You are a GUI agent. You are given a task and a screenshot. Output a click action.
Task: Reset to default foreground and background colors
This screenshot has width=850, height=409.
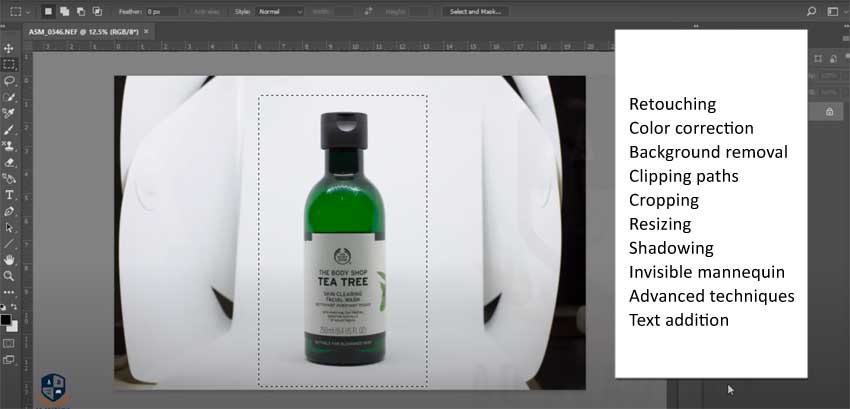(3, 307)
